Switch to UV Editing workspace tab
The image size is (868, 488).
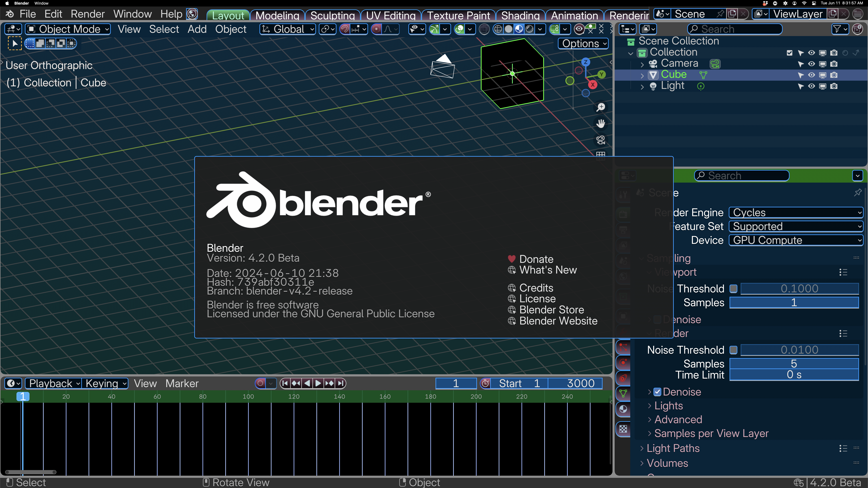tap(391, 15)
